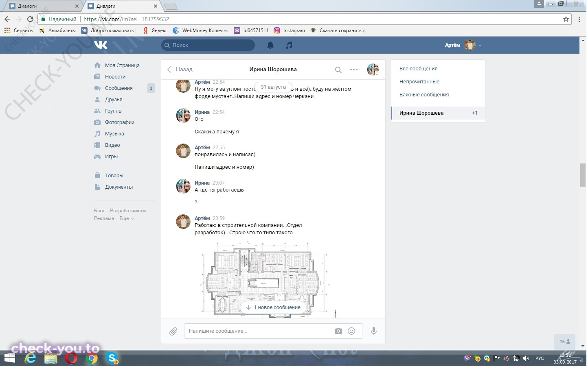Close the active Диалоги tab

click(155, 6)
